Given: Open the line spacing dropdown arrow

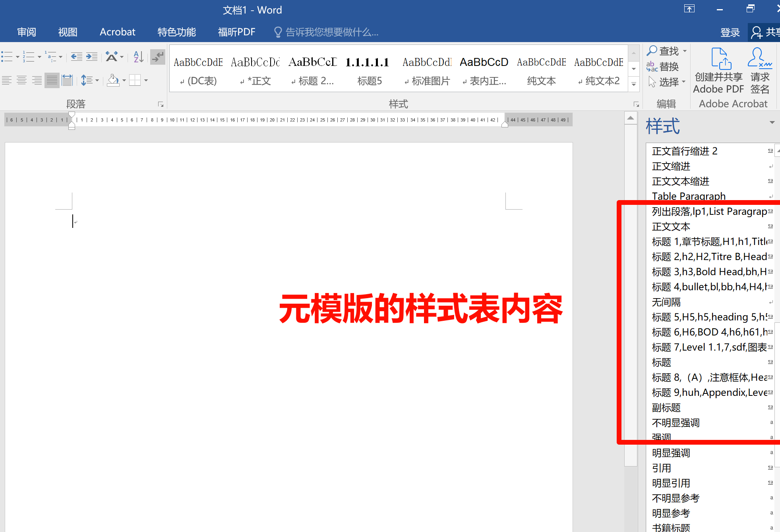Looking at the screenshot, I should [x=97, y=81].
